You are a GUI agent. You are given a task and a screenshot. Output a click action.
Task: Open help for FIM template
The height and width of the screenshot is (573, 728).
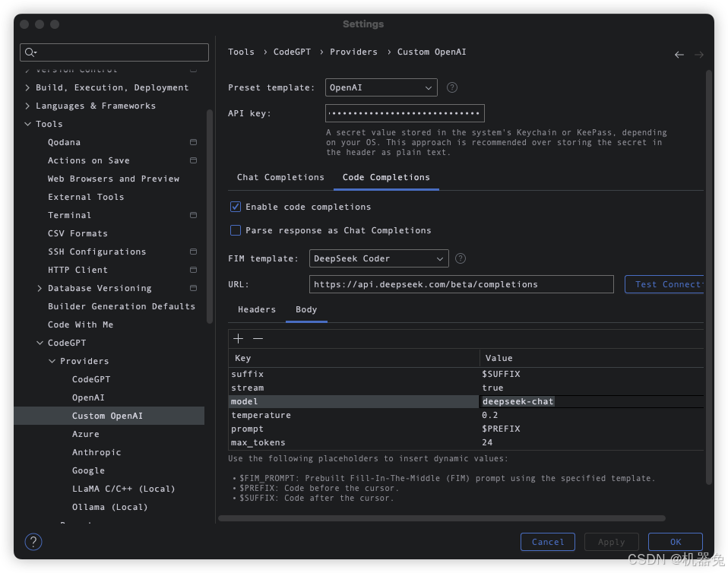(460, 258)
